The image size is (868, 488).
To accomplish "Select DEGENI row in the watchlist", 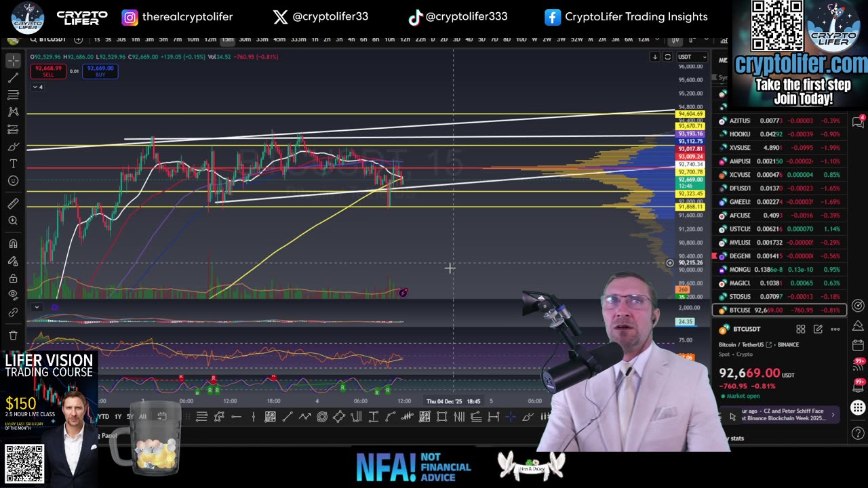I will point(779,256).
